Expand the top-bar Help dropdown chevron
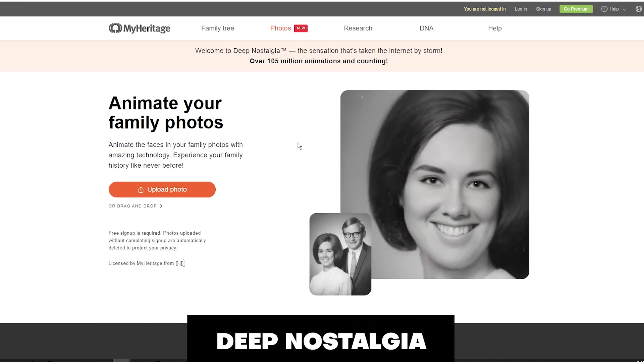 click(x=624, y=9)
